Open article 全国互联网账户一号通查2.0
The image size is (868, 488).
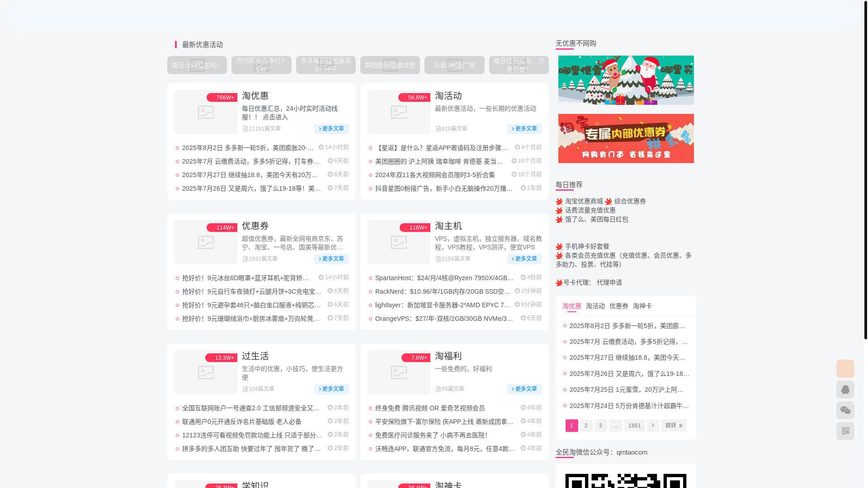click(x=251, y=408)
